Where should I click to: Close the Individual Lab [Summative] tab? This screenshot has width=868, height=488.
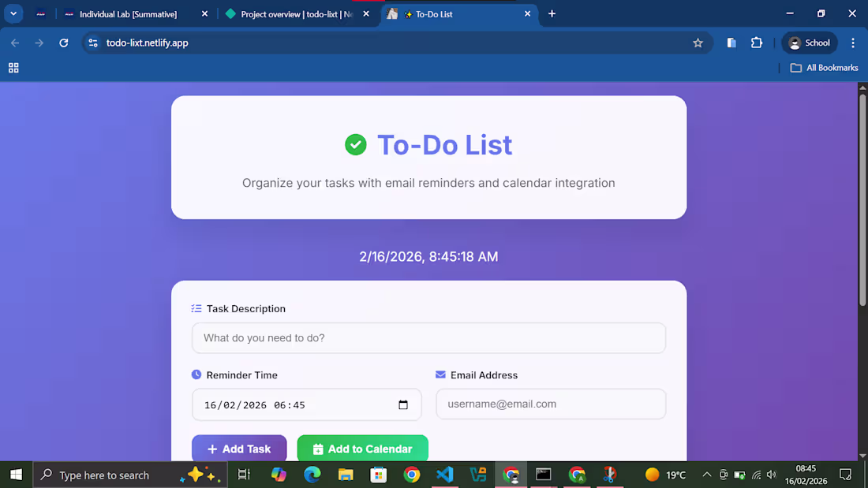pyautogui.click(x=204, y=14)
